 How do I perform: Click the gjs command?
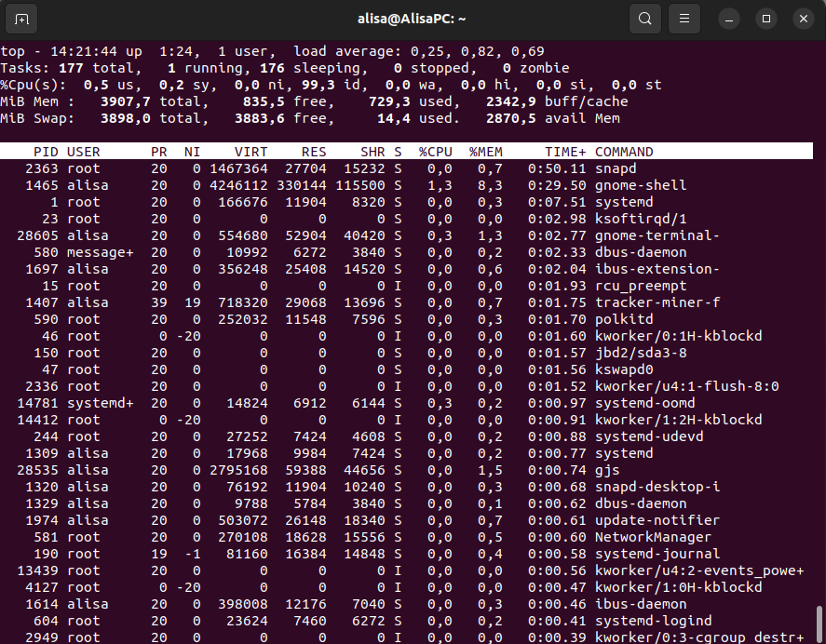607,470
